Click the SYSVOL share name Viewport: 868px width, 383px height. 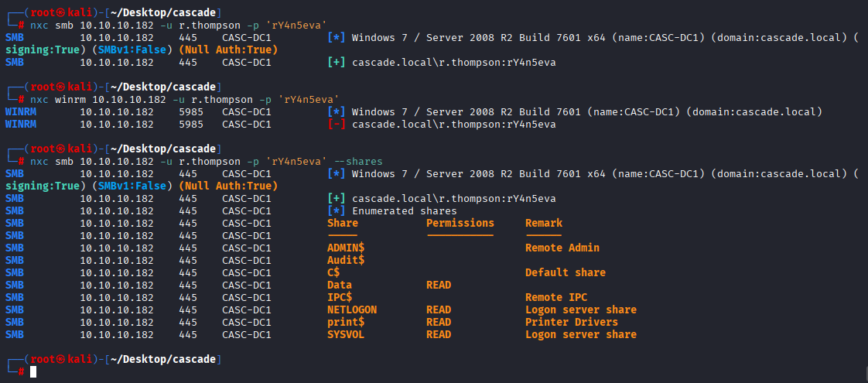[x=346, y=334]
